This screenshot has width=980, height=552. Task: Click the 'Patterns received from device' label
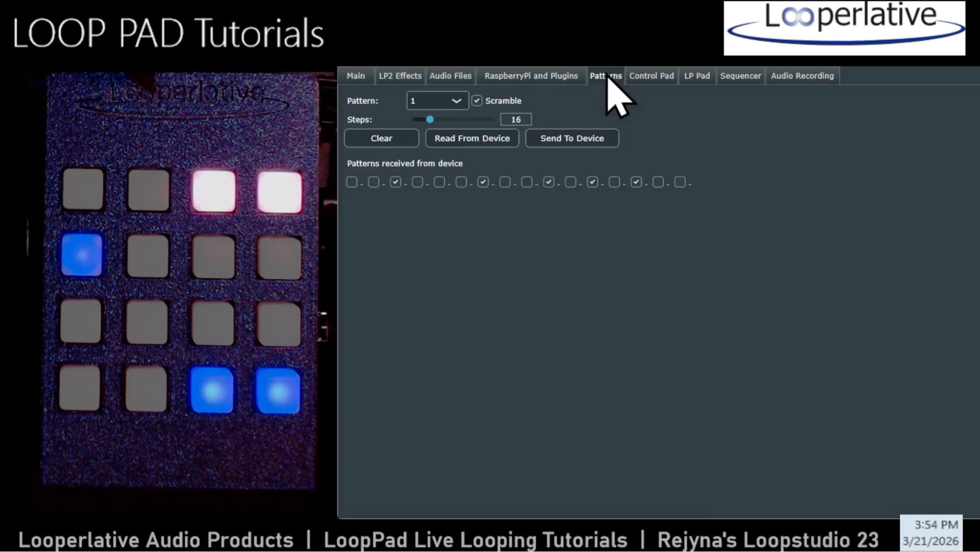pyautogui.click(x=405, y=164)
